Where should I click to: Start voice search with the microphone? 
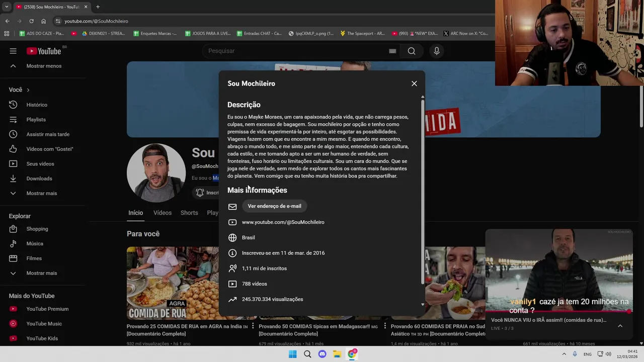437,51
